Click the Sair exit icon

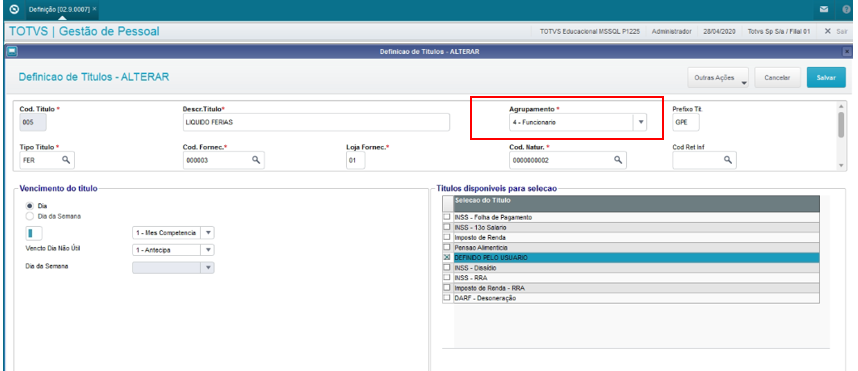[827, 32]
